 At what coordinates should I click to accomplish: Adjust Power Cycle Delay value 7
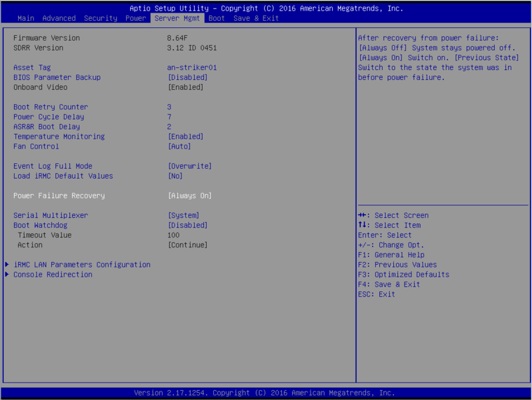(169, 117)
